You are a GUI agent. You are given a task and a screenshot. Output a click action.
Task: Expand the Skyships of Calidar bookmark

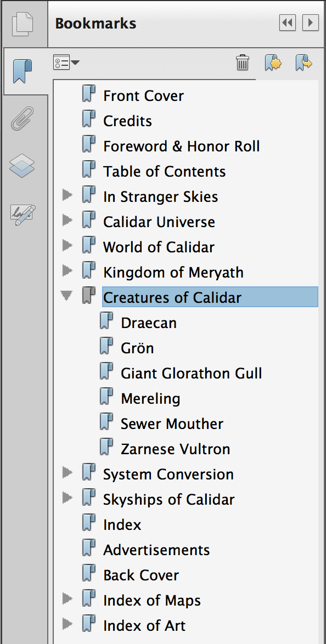pos(67,498)
